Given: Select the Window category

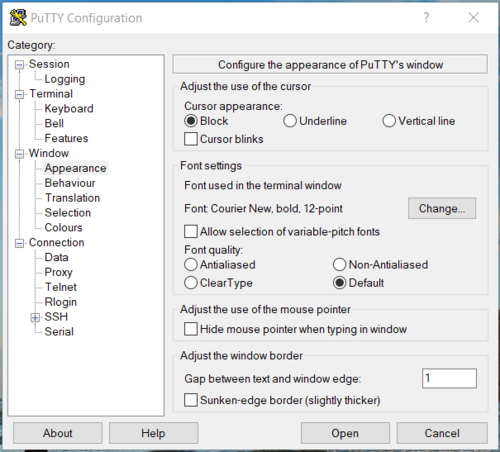Looking at the screenshot, I should click(49, 153).
